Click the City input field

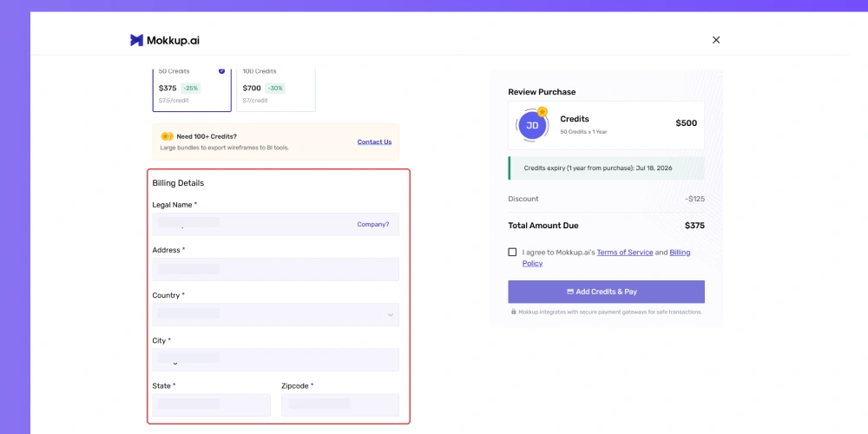[x=276, y=360]
